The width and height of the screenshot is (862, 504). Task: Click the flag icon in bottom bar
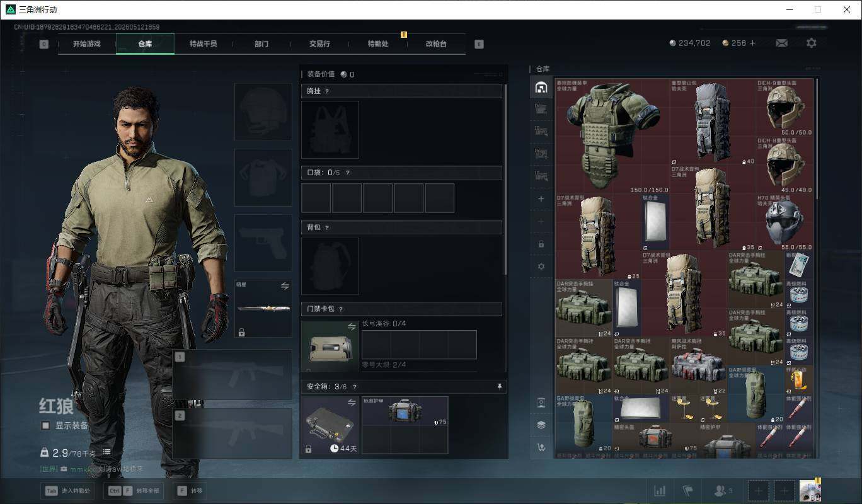click(688, 491)
